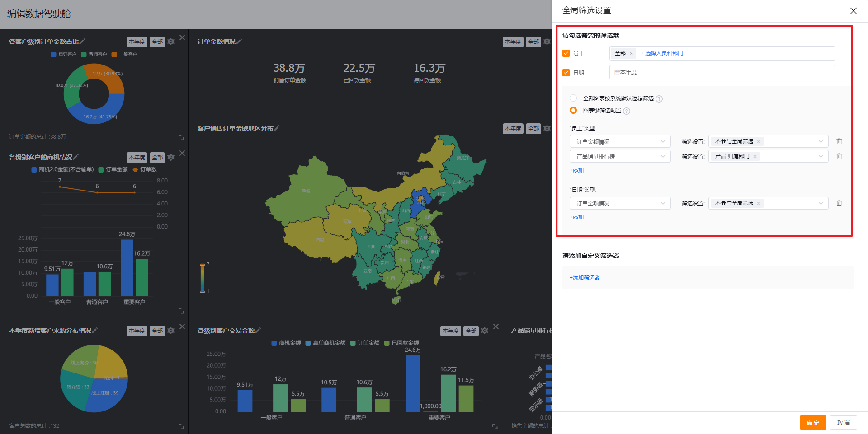Click the 本年度 date input field

[x=722, y=72]
